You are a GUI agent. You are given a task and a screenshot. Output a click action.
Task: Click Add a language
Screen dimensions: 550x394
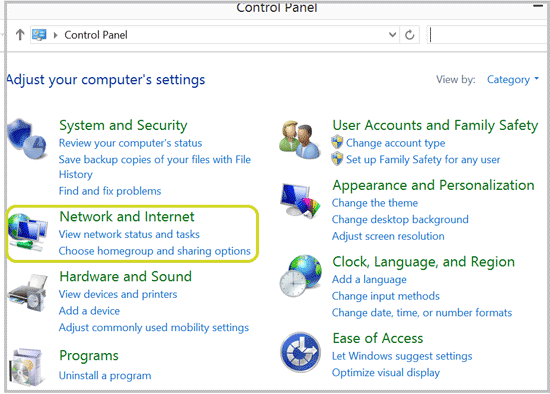click(369, 280)
